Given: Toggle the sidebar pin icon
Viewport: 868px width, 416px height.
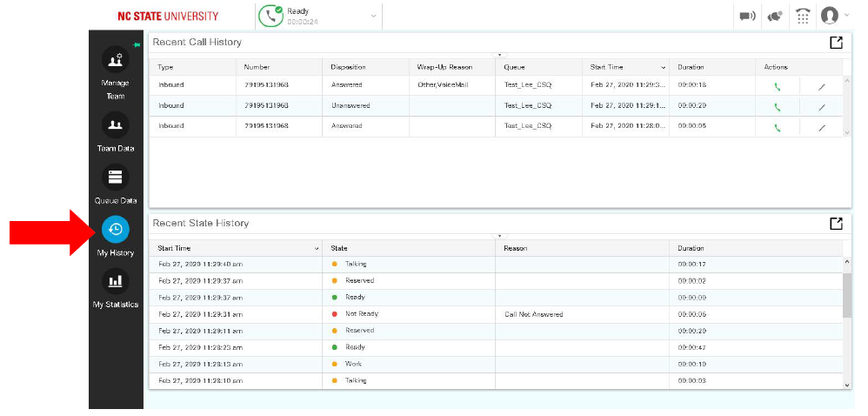Looking at the screenshot, I should click(x=136, y=44).
